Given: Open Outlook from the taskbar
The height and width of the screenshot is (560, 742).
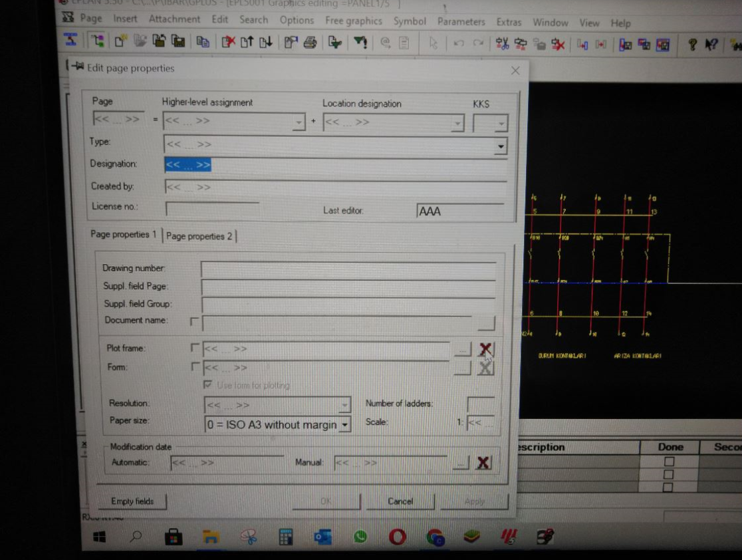Looking at the screenshot, I should pyautogui.click(x=322, y=537).
